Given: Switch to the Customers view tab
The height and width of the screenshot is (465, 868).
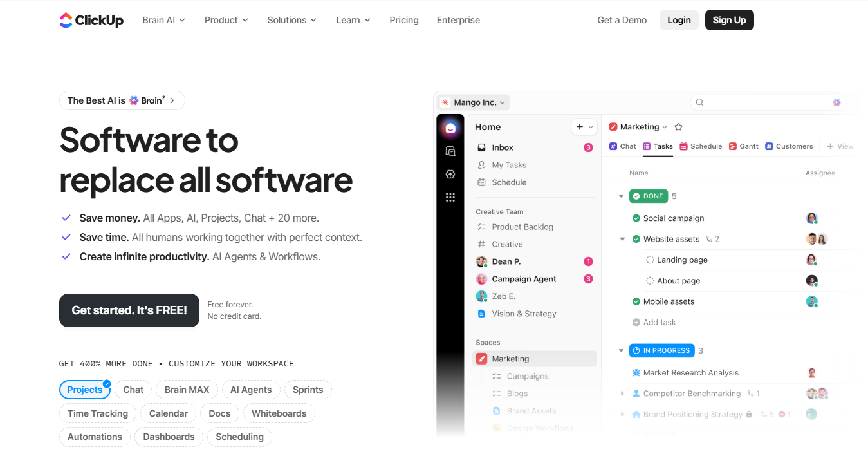Looking at the screenshot, I should (789, 146).
